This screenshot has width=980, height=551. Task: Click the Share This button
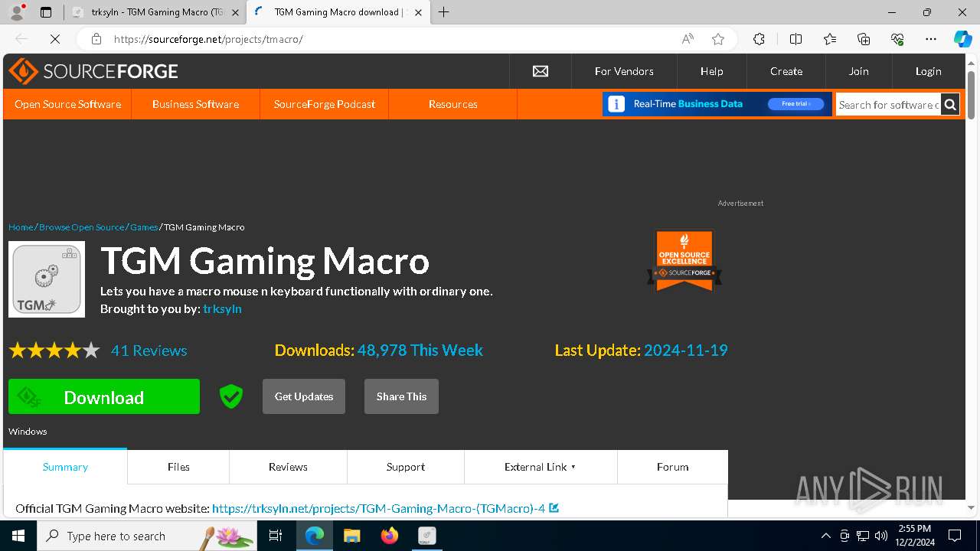point(401,396)
